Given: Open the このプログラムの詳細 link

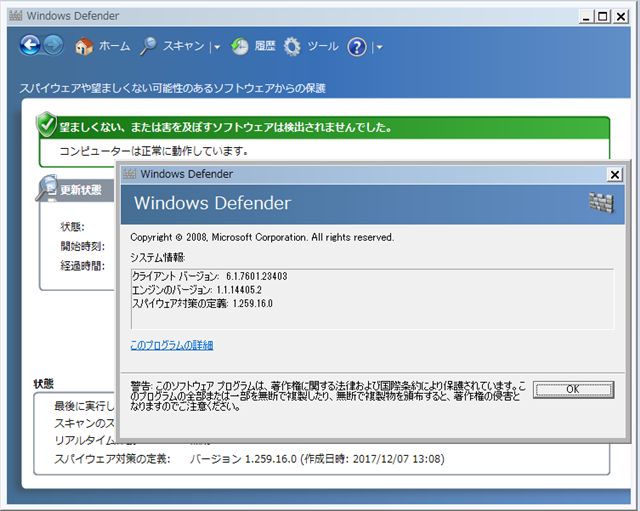Looking at the screenshot, I should 172,345.
